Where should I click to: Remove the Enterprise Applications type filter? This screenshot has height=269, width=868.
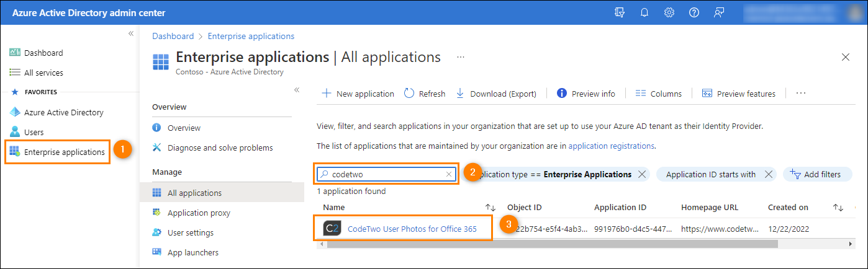point(642,174)
